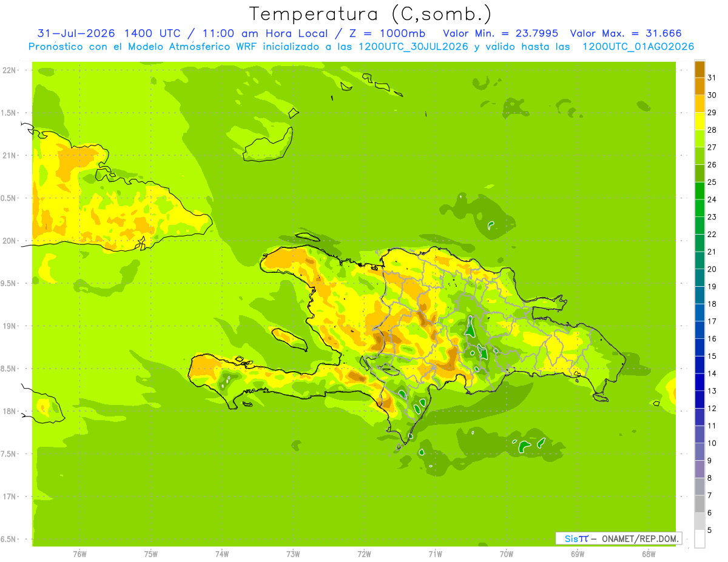This screenshot has width=728, height=562.
Task: Click the "6.5N" latitude axis label
Action: click(x=8, y=539)
